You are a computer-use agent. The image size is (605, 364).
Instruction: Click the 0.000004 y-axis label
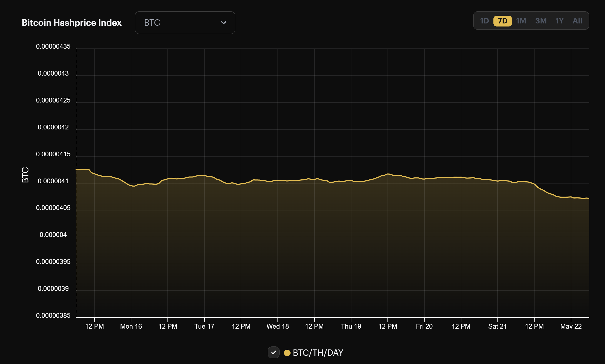(x=53, y=235)
